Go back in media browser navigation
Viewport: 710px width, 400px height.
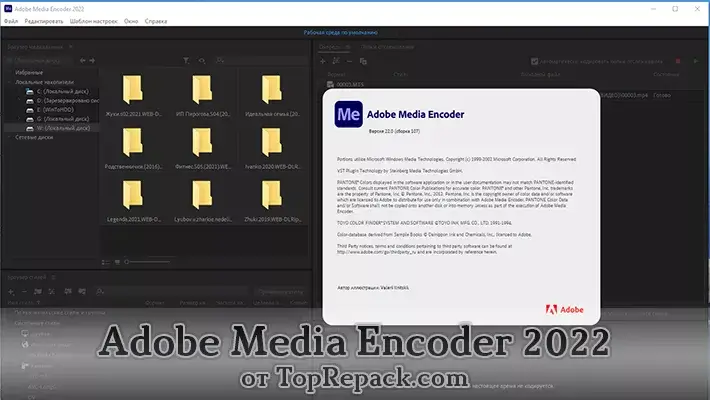(x=82, y=60)
